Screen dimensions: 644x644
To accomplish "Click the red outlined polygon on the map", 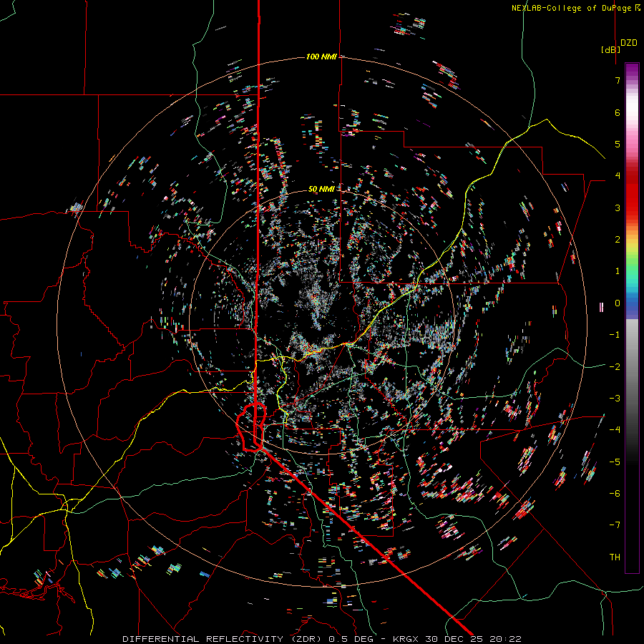I will tap(251, 427).
